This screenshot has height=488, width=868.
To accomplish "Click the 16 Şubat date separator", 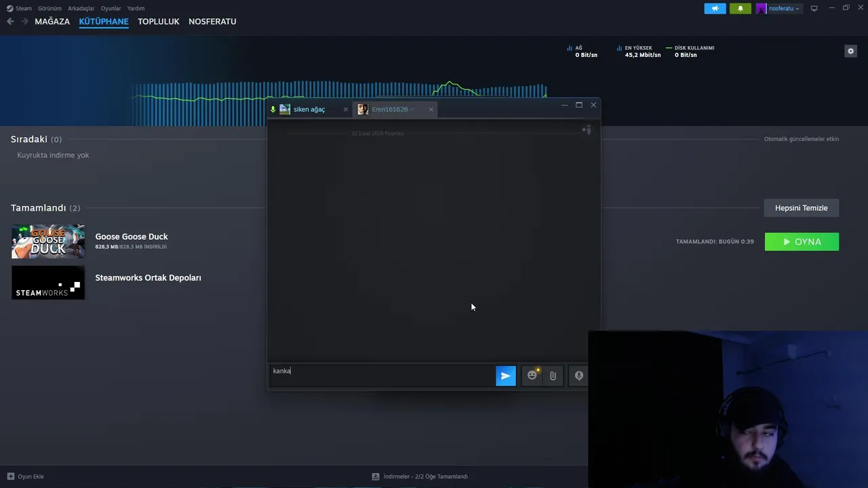I will click(x=377, y=134).
